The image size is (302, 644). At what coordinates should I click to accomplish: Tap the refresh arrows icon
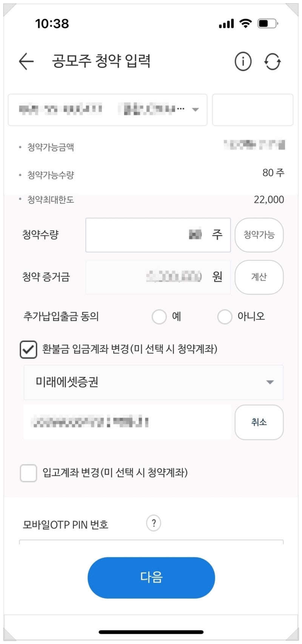[x=273, y=61]
